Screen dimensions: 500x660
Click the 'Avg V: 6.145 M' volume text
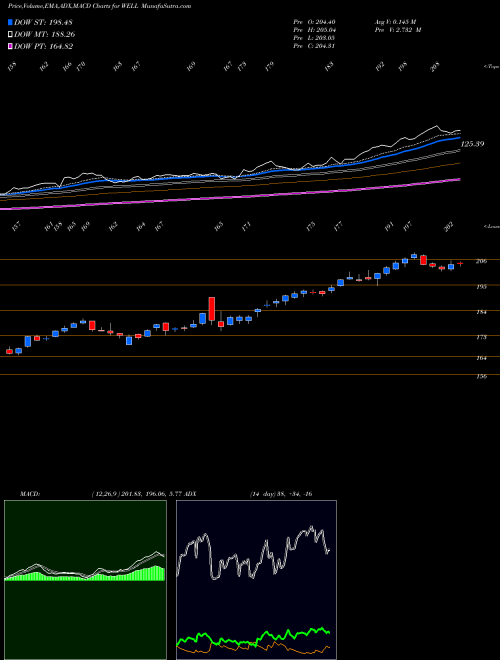[395, 22]
